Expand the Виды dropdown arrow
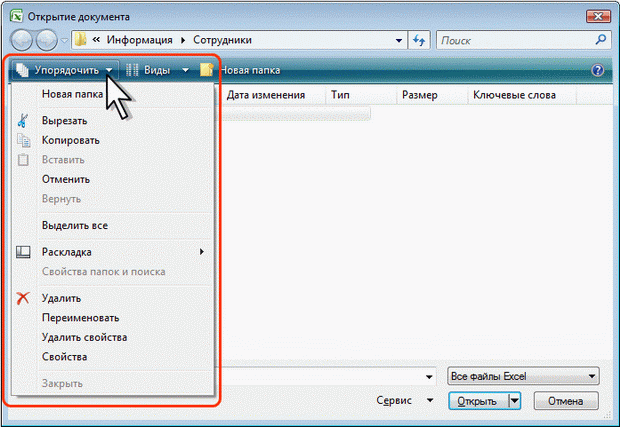Image resolution: width=620 pixels, height=427 pixels. pyautogui.click(x=185, y=71)
